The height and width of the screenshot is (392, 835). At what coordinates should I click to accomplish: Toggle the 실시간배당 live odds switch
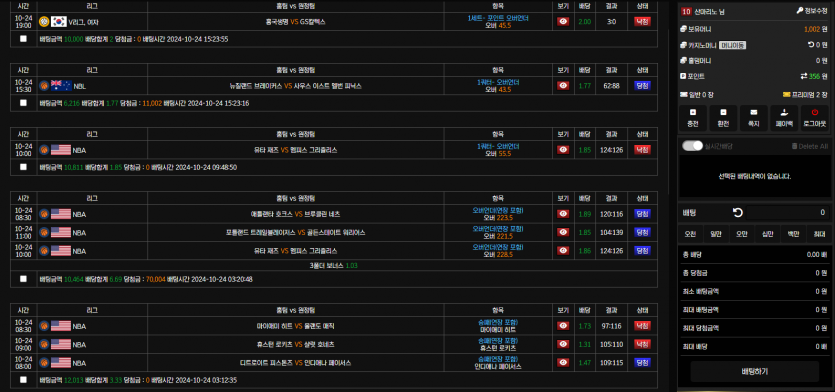click(692, 146)
